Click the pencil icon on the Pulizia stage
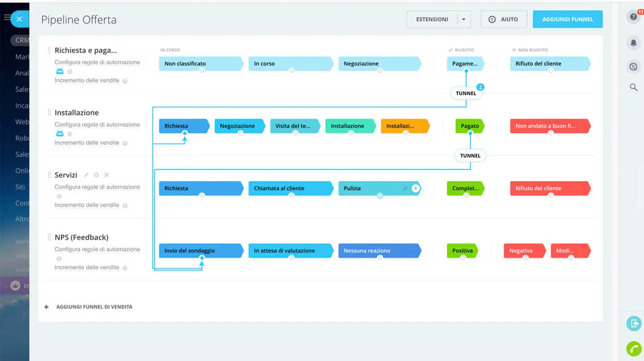Image resolution: width=644 pixels, height=361 pixels. click(405, 188)
